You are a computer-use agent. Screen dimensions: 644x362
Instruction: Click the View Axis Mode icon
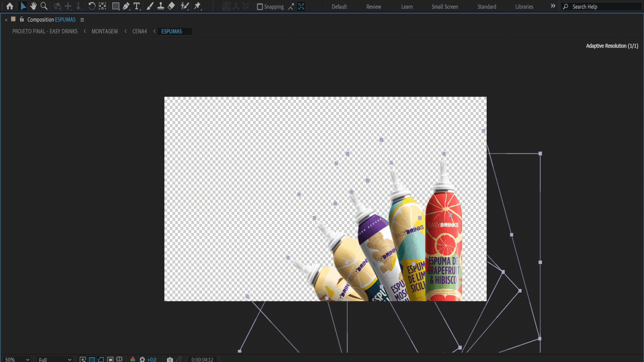click(246, 6)
